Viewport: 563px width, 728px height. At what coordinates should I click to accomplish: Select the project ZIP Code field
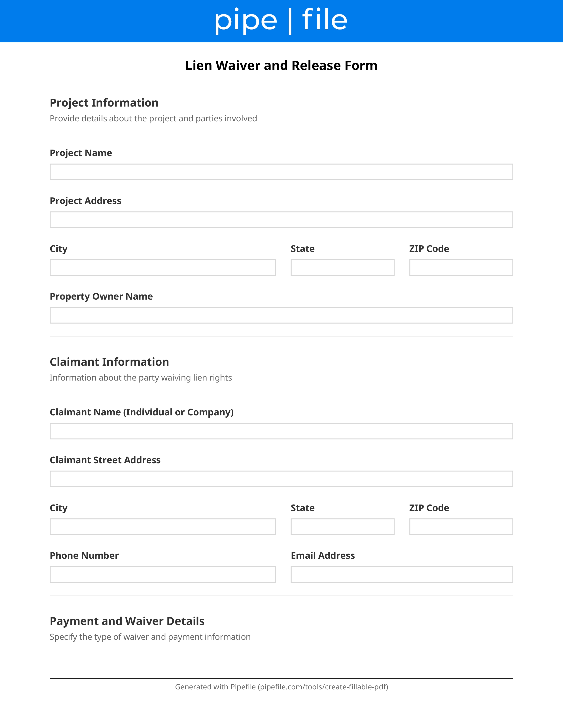(x=461, y=268)
